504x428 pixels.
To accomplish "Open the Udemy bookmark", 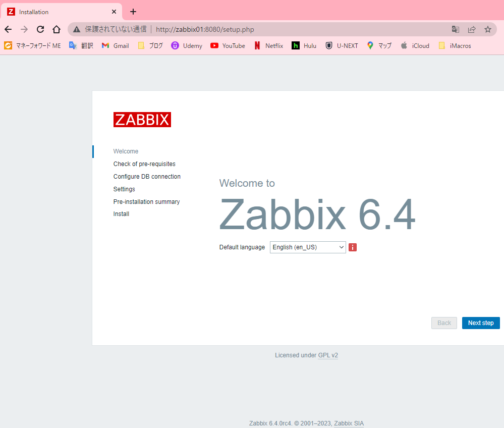I will coord(187,45).
